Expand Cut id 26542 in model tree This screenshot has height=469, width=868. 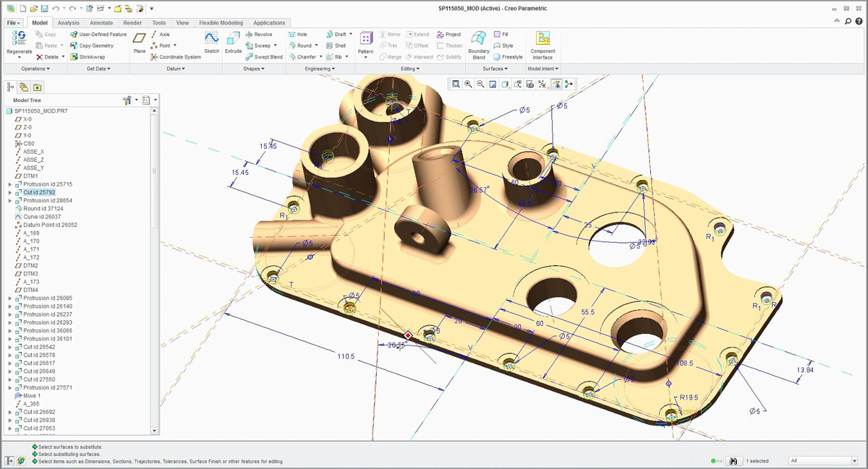pos(10,347)
